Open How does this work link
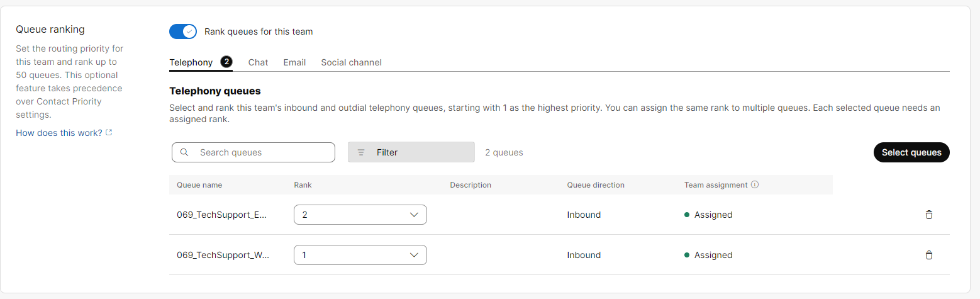This screenshot has height=299, width=980. pos(59,133)
